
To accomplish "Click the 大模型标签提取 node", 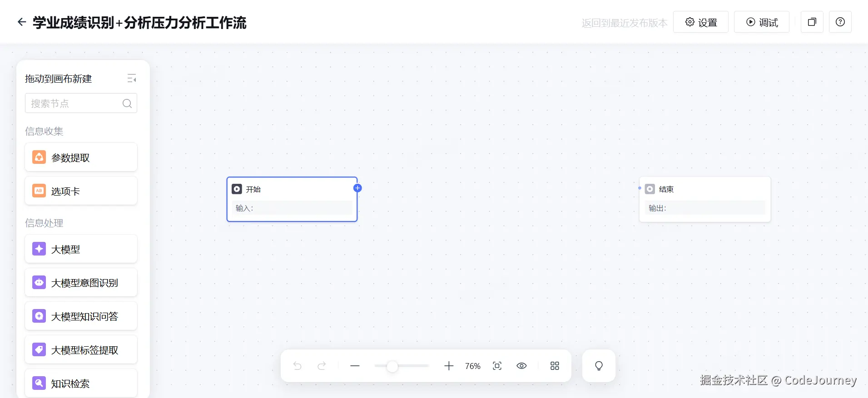I will [81, 350].
